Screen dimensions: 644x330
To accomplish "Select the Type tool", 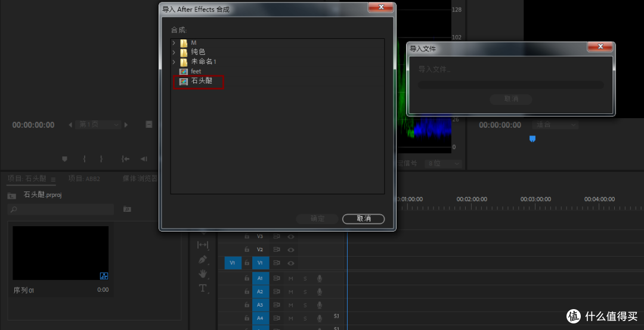I will coord(203,288).
